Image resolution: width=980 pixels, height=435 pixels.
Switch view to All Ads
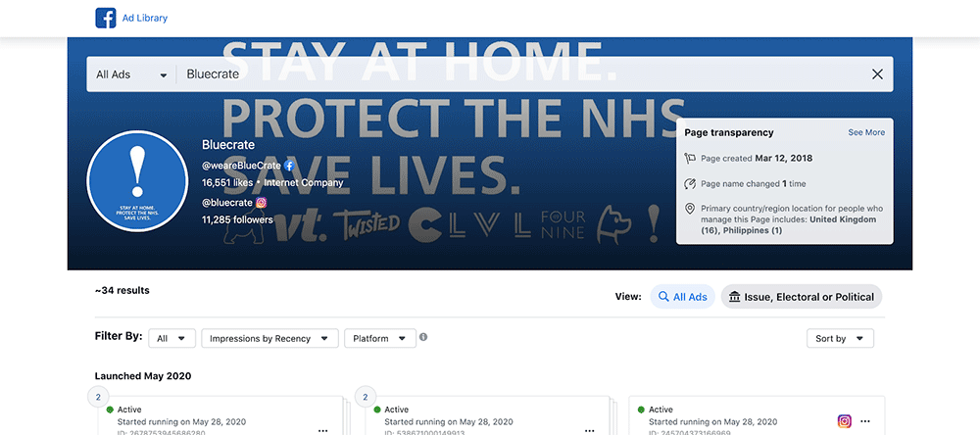682,297
